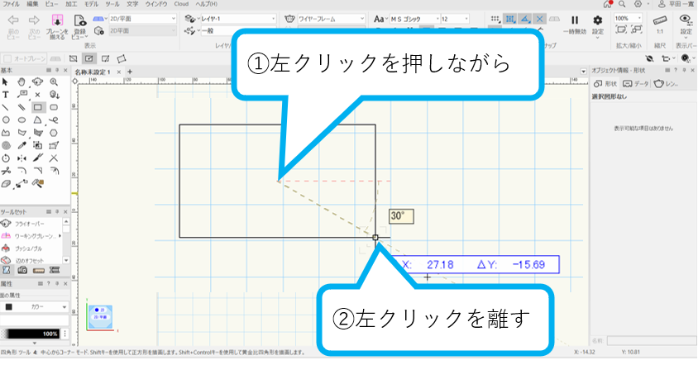Select the Rounded Rectangle tool

pyautogui.click(x=54, y=107)
